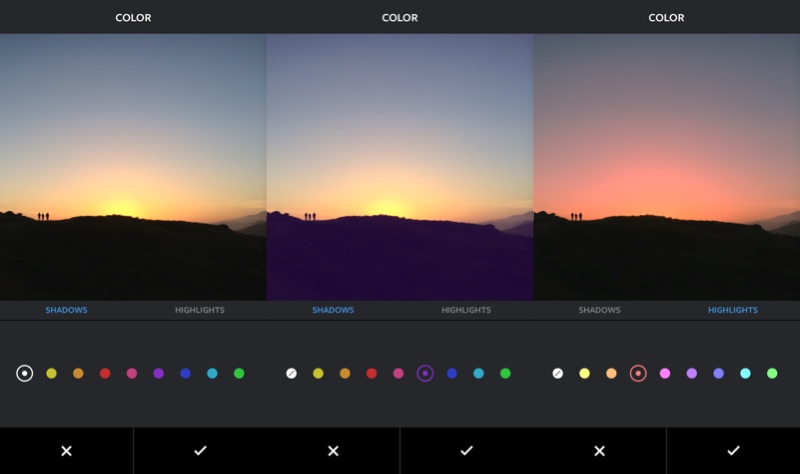Click the X icon in the middle panel

coord(333,451)
